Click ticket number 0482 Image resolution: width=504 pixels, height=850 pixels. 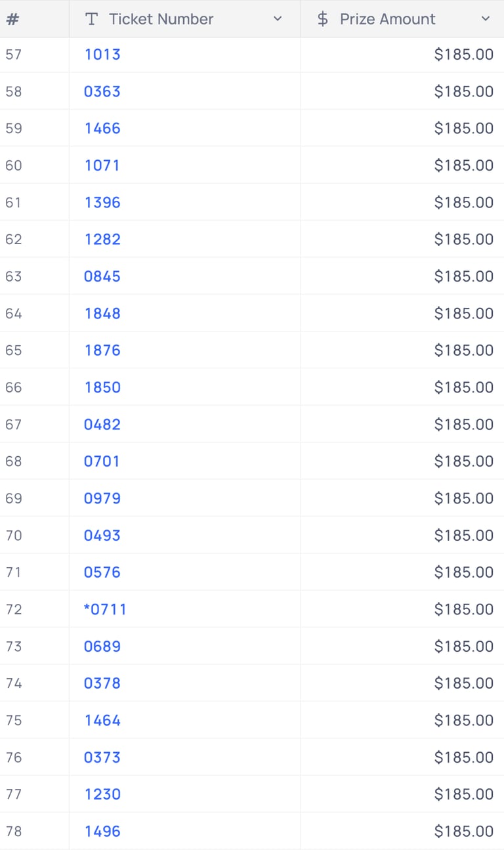coord(102,424)
